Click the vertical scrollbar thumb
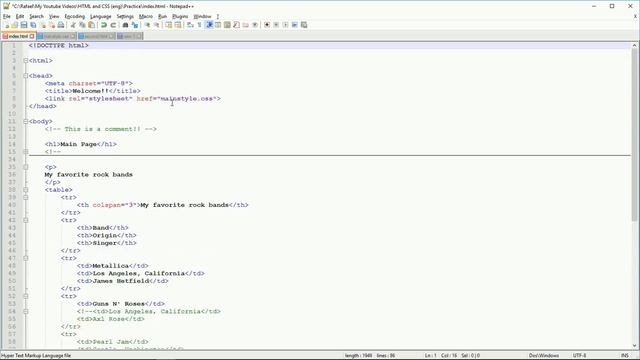640x360 pixels. coord(634,135)
